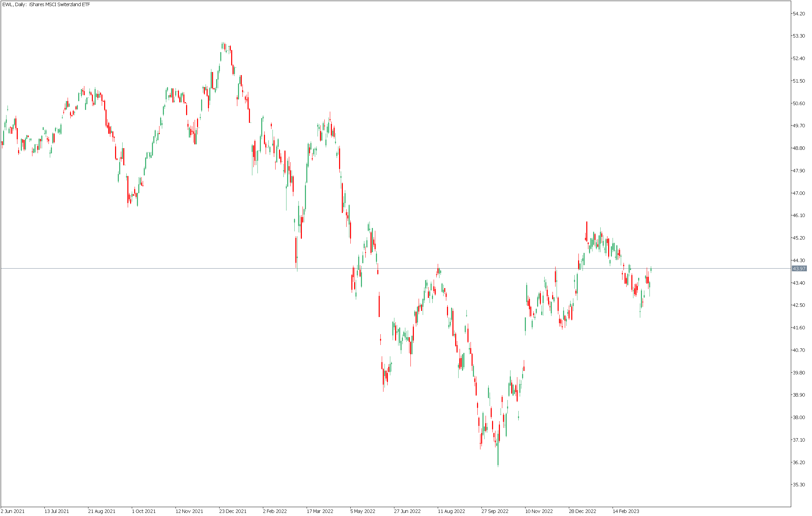Click the 50.60 price axis label
This screenshot has width=812, height=516.
click(799, 103)
